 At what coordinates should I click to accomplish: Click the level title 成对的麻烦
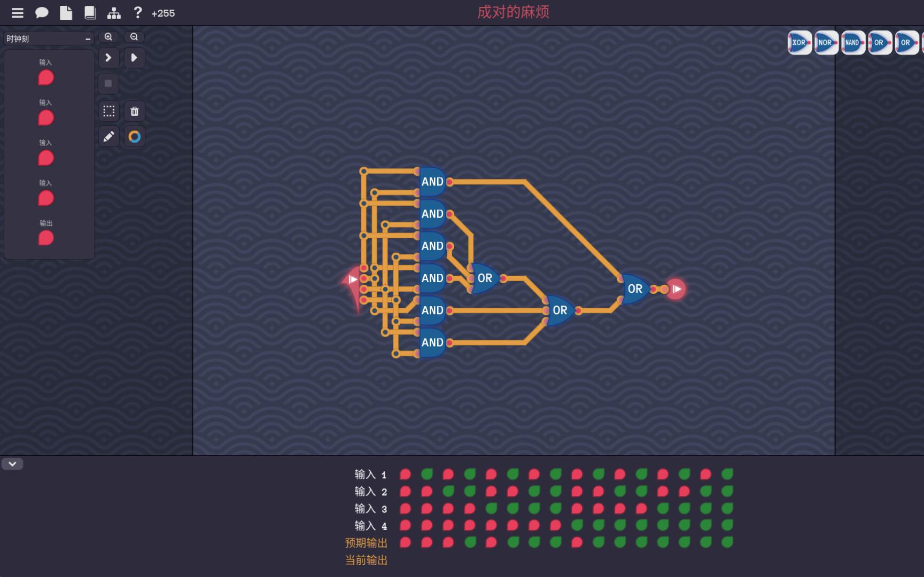coord(513,12)
